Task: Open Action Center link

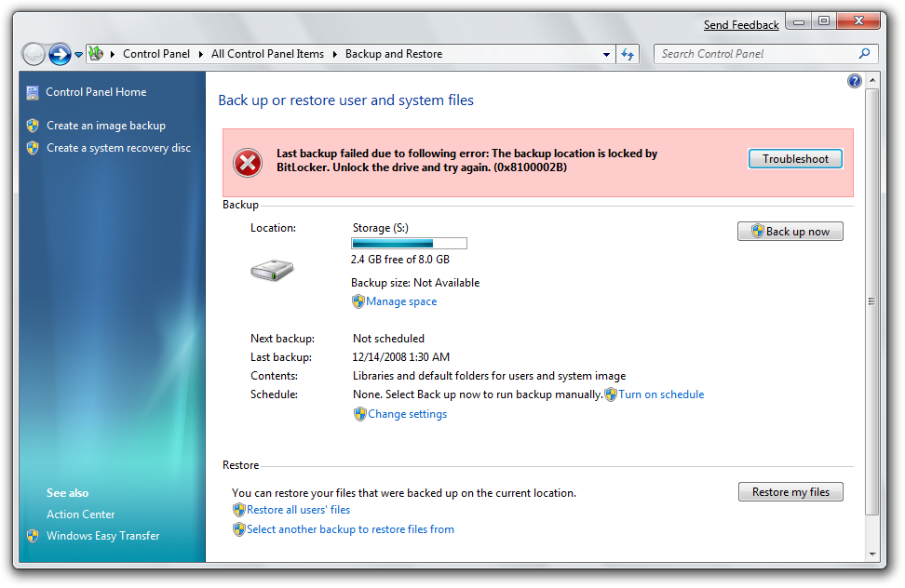Action: (x=81, y=514)
